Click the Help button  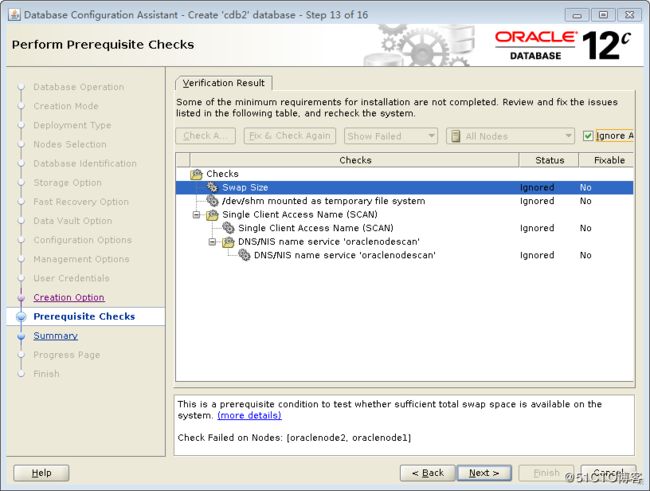[41, 473]
